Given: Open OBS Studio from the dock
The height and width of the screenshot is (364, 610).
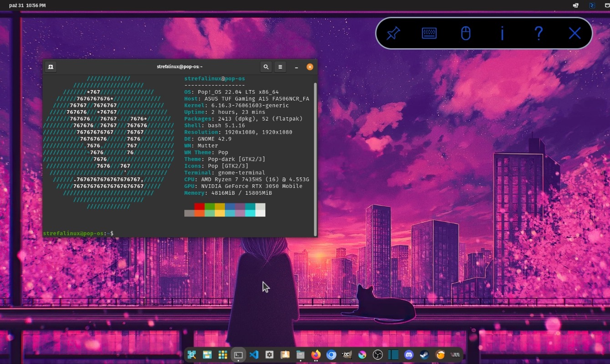Looking at the screenshot, I should pyautogui.click(x=378, y=355).
